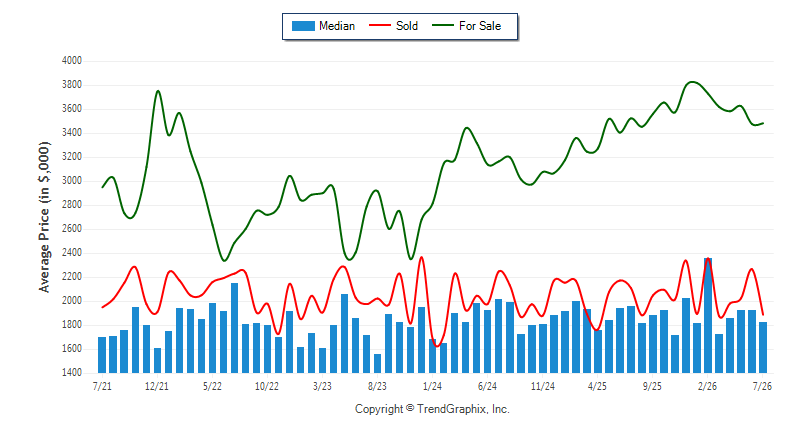This screenshot has width=800, height=434.
Task: Click the tallest median bar at 2/26
Action: tap(708, 315)
